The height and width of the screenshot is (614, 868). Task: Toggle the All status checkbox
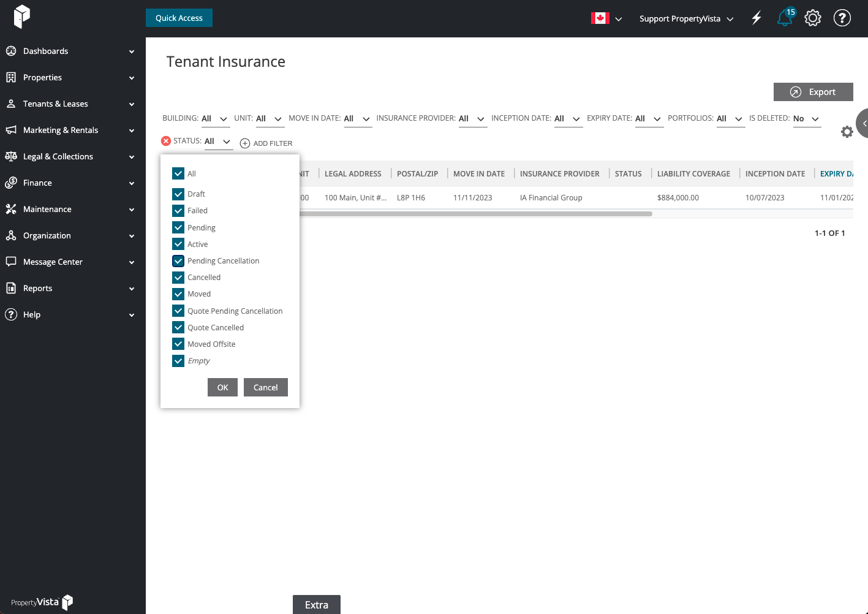tap(178, 173)
